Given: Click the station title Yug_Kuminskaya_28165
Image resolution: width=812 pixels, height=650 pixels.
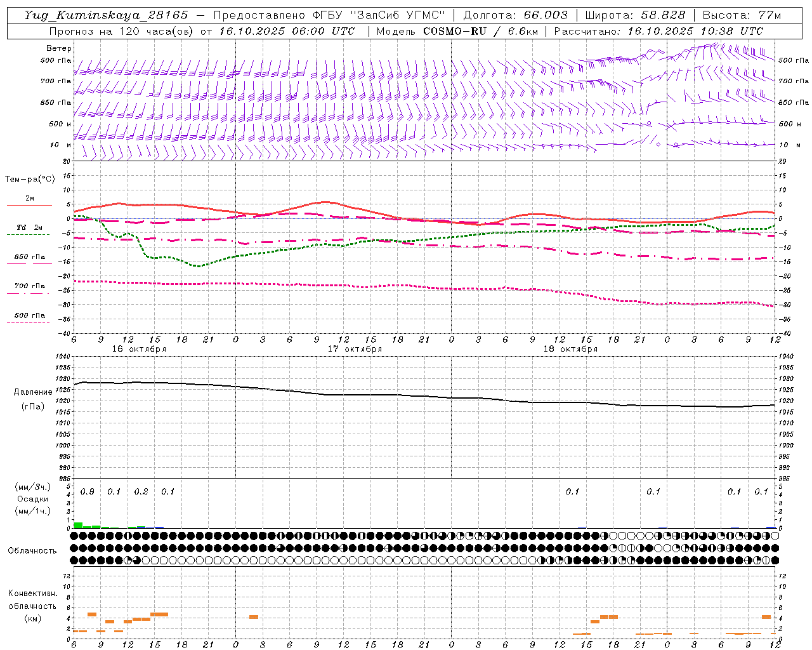Looking at the screenshot, I should [106, 15].
